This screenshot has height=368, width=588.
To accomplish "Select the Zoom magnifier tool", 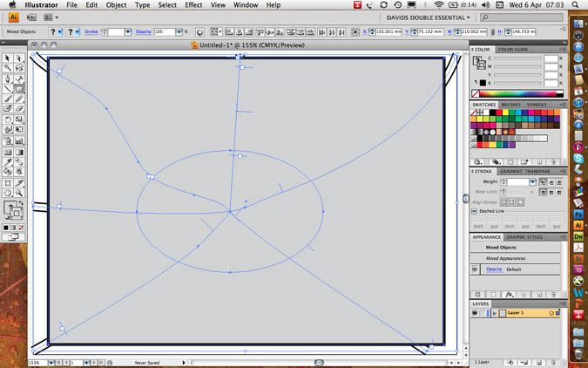I will coord(19,193).
